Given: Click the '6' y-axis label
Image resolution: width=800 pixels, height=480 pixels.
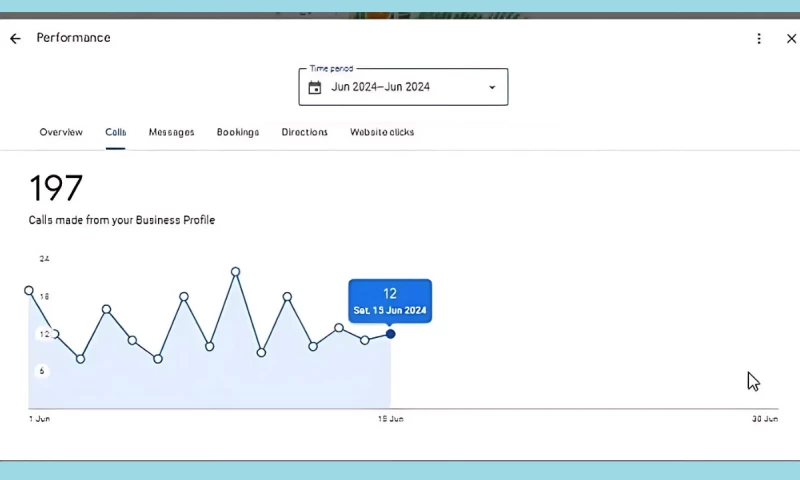Looking at the screenshot, I should click(42, 371).
